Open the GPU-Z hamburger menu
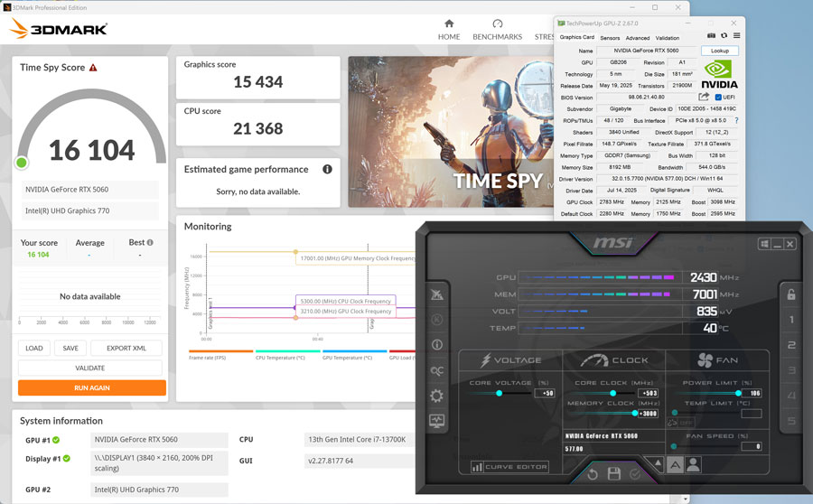 point(736,36)
